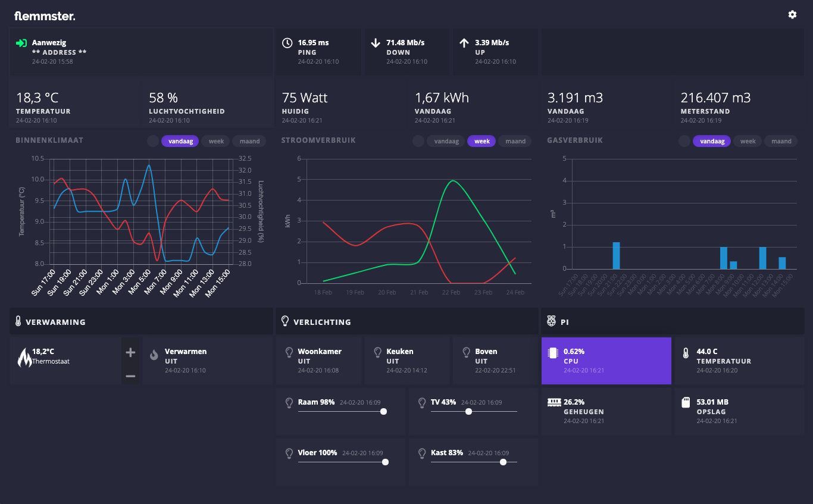Toggle the round button in Binnenklimaat header
The height and width of the screenshot is (504, 813).
[153, 141]
